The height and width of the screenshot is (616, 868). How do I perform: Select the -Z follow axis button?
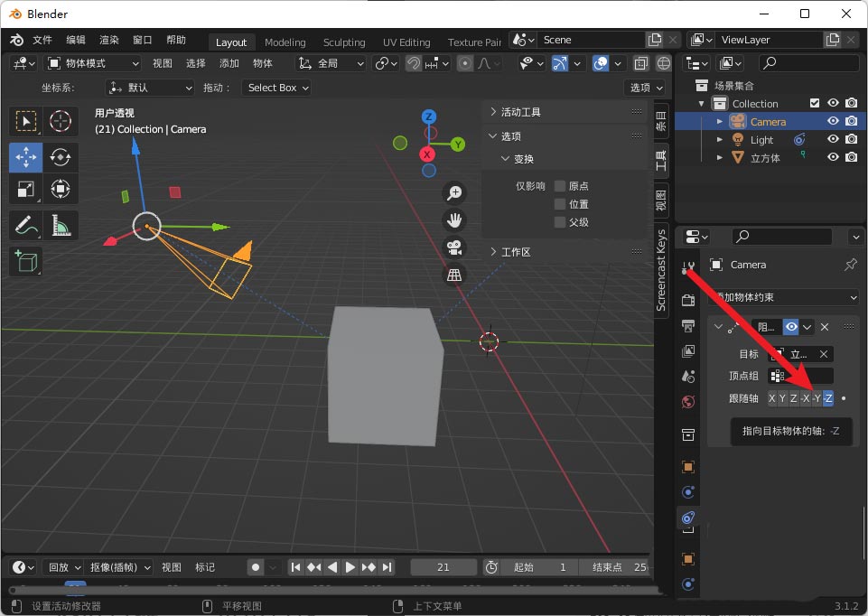click(x=827, y=397)
